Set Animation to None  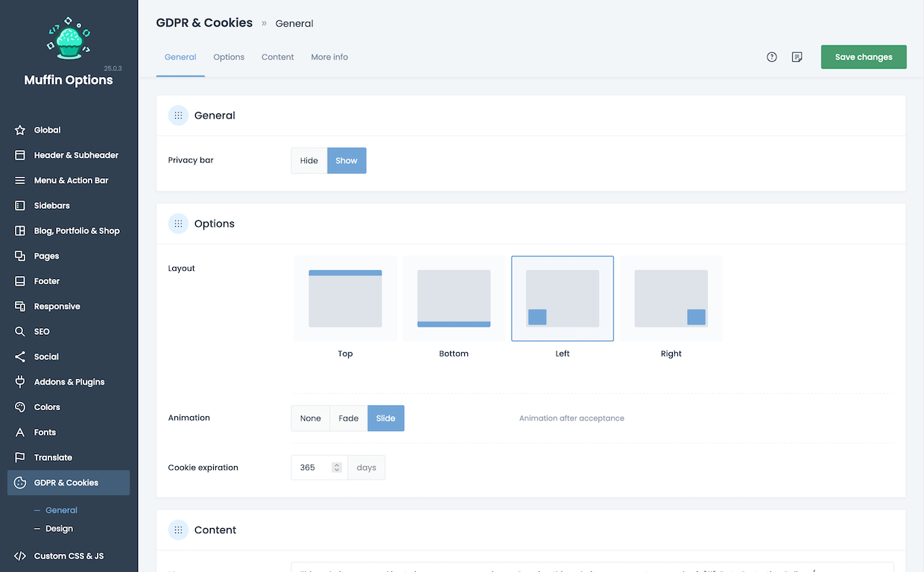(311, 418)
